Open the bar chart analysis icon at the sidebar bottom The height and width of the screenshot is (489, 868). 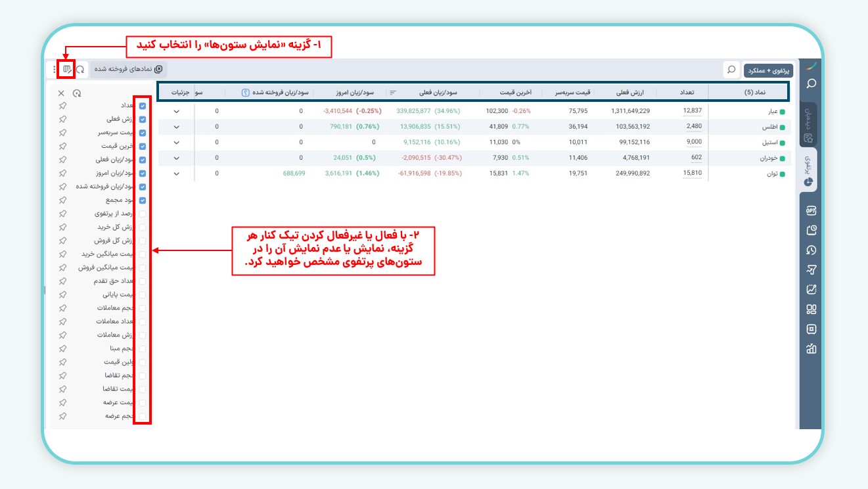pos(811,348)
